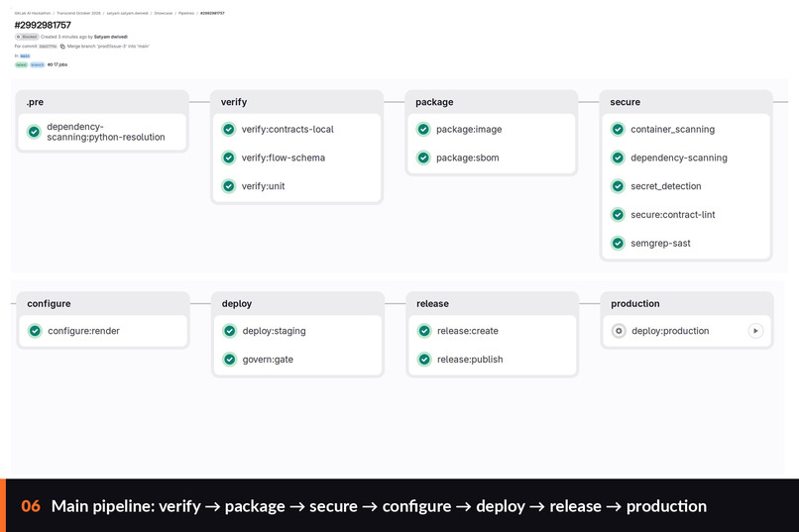This screenshot has height=532, width=799.
Task: Click the verify:flow-schema success icon
Action: [229, 158]
